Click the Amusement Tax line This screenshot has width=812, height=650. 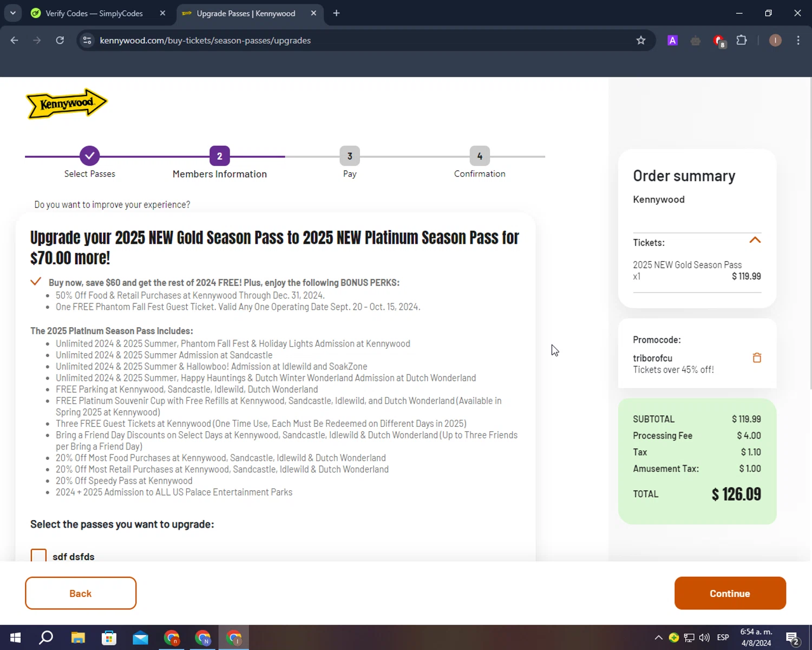point(697,469)
